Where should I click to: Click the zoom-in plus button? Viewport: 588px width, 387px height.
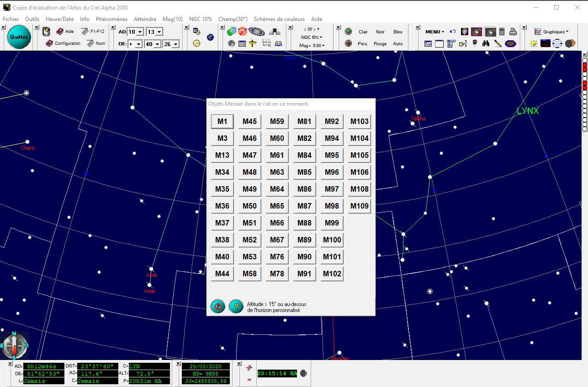click(x=249, y=367)
